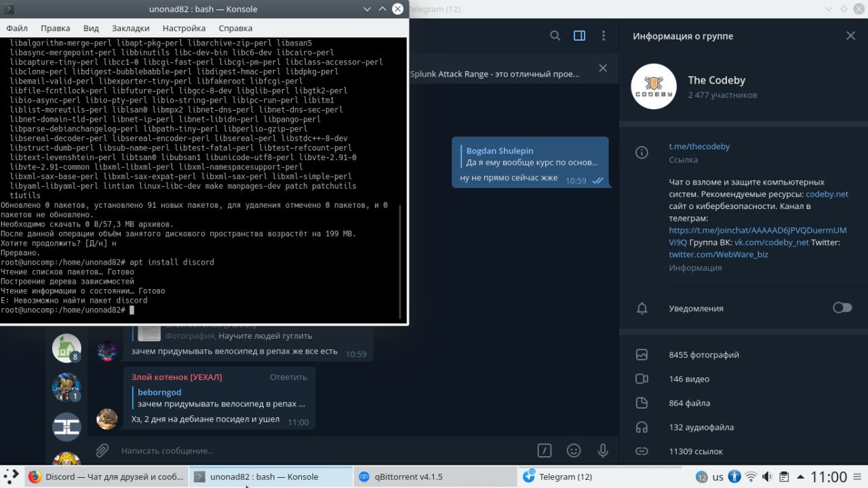Viewport: 868px width, 488px height.
Task: Open the panel hamburger settings icon
Action: pos(858,477)
